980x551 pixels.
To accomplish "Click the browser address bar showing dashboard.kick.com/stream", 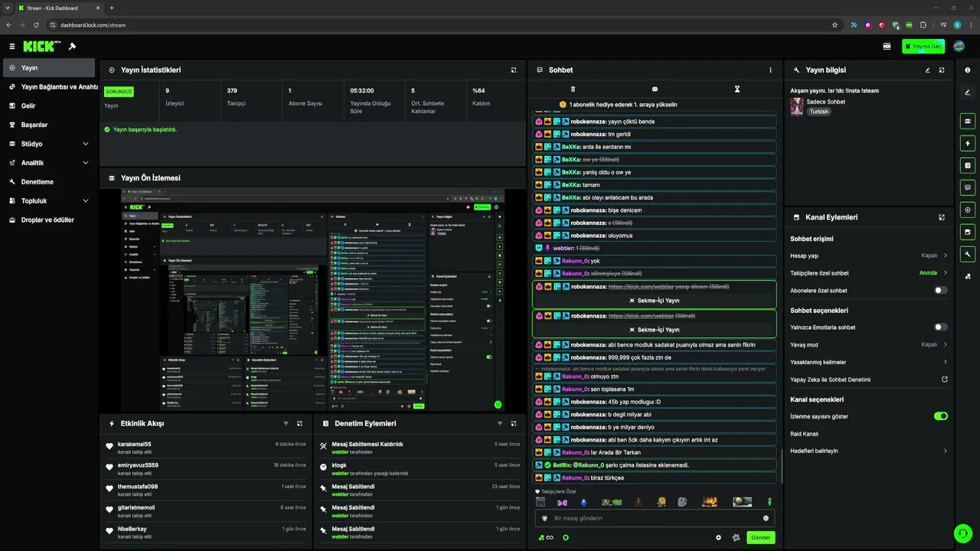I will 444,25.
